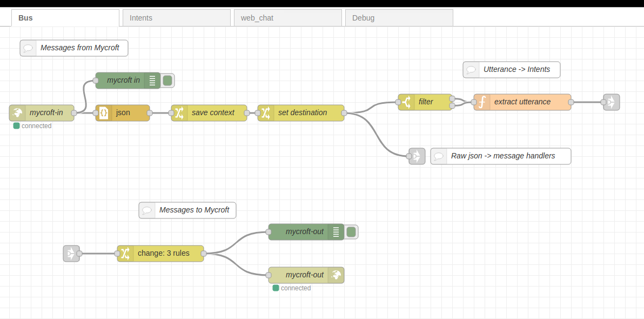
Task: Click output port of 'change: 3 rules' node
Action: (203, 254)
